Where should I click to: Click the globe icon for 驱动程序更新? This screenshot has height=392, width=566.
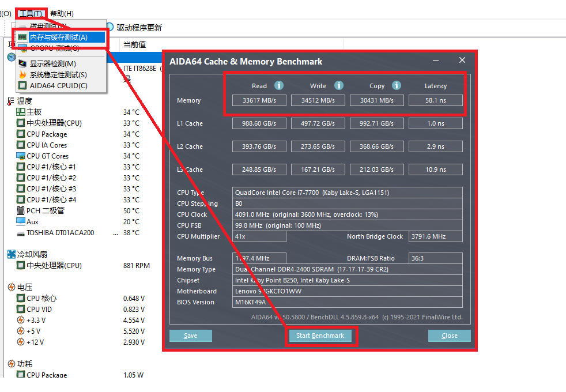click(110, 27)
